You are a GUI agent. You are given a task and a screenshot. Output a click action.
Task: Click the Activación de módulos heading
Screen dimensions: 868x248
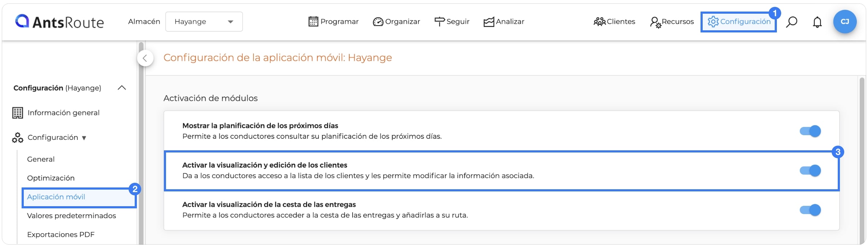pos(211,98)
